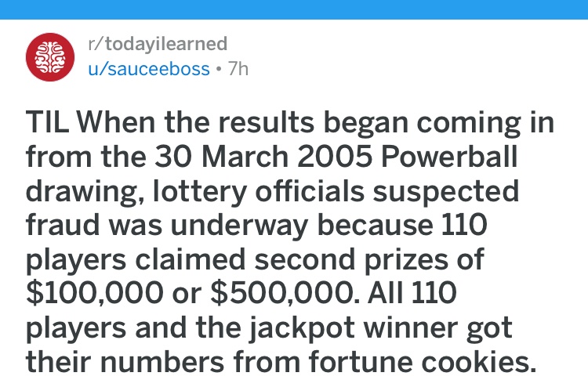
Task: Click the dot separator before 7h
Action: (x=219, y=69)
